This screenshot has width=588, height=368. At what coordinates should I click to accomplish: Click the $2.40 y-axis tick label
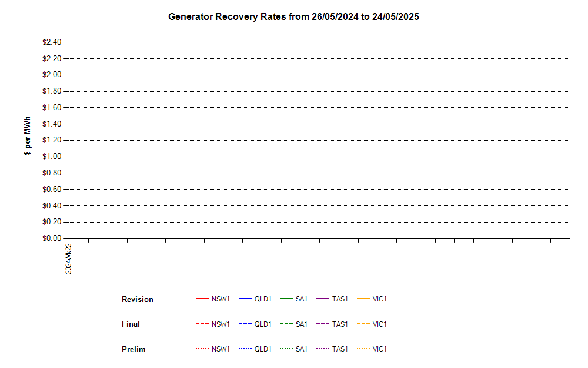click(51, 42)
